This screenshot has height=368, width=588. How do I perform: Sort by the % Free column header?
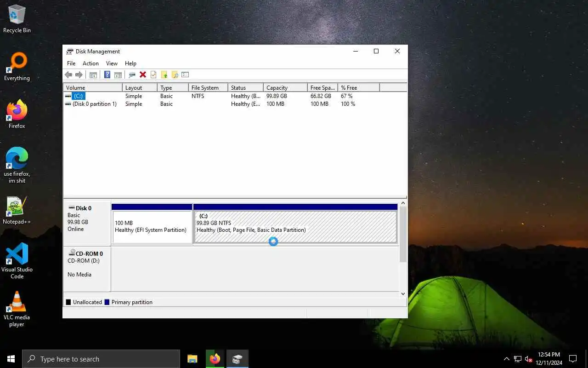tap(359, 87)
